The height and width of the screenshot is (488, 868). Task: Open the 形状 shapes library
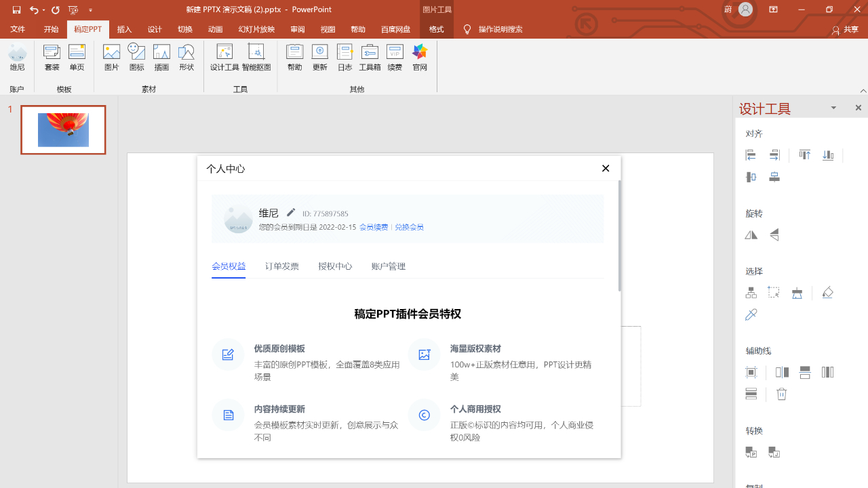pos(186,58)
